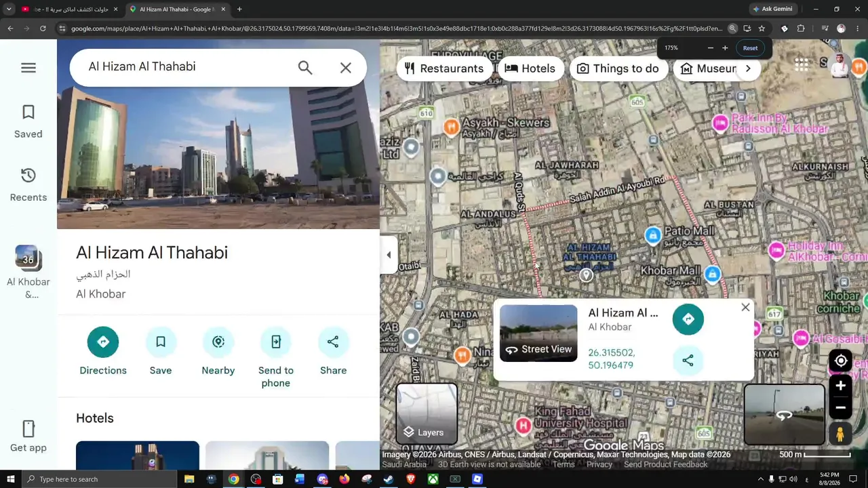Viewport: 868px width, 488px height.
Task: Open Street View from the info card
Action: [x=538, y=333]
